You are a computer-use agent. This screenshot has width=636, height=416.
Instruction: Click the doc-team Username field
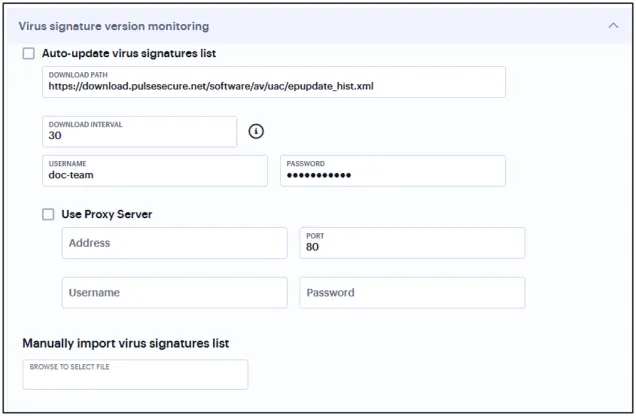[155, 171]
